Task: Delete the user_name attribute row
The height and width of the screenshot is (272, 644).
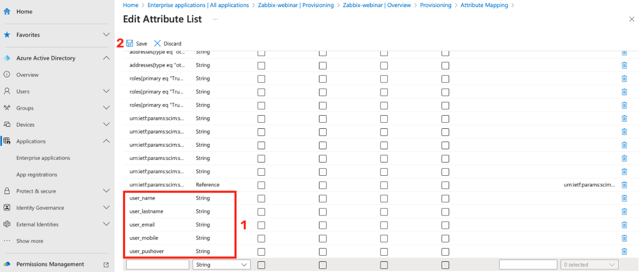Action: click(624, 198)
